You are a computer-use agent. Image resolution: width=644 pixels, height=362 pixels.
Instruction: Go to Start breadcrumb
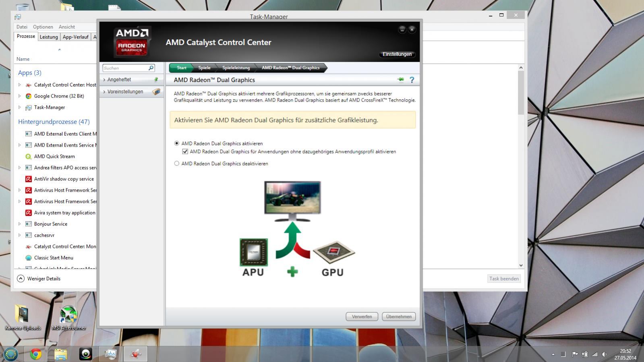point(182,68)
